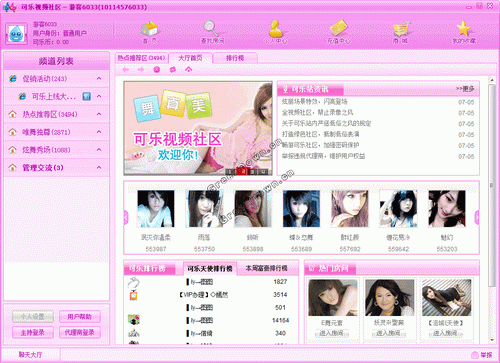Click the ring gift icon in ranking

pyautogui.click(x=133, y=282)
